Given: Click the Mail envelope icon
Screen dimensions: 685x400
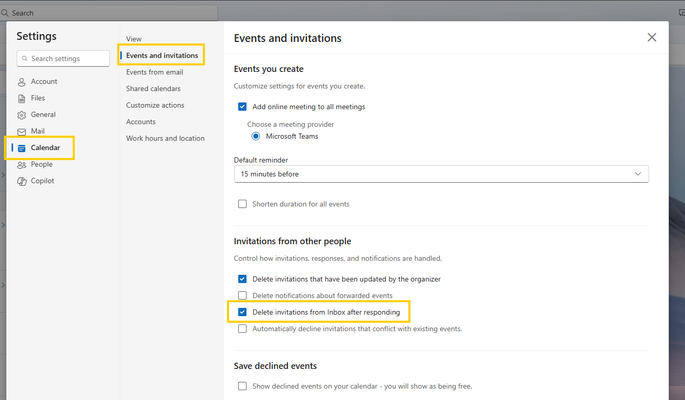Looking at the screenshot, I should coord(21,131).
